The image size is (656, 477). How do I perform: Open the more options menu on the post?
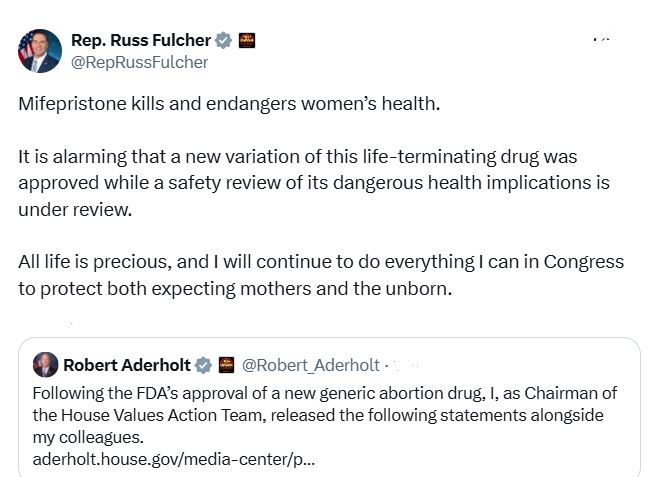click(x=601, y=40)
